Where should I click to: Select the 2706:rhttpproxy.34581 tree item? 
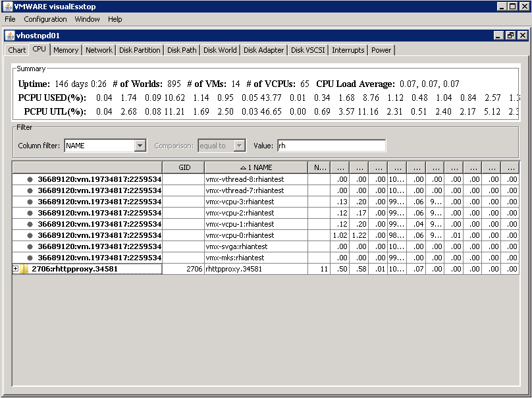coord(74,269)
